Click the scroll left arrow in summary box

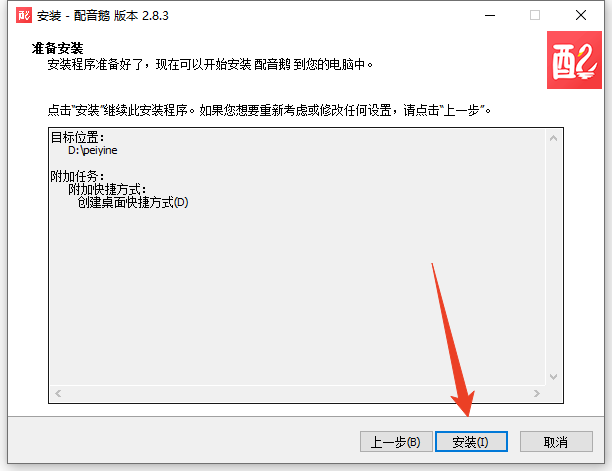(x=58, y=393)
